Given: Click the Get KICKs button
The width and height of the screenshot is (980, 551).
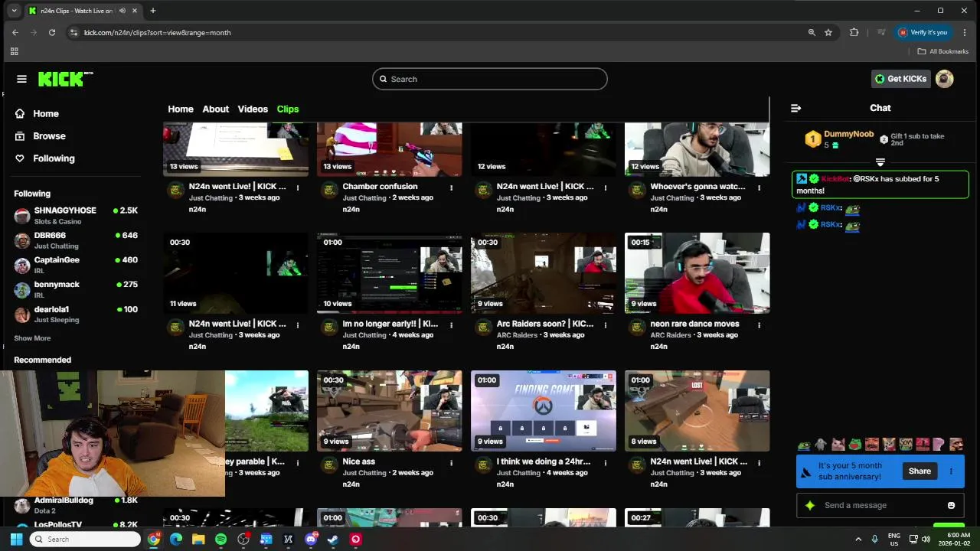Looking at the screenshot, I should [x=900, y=79].
